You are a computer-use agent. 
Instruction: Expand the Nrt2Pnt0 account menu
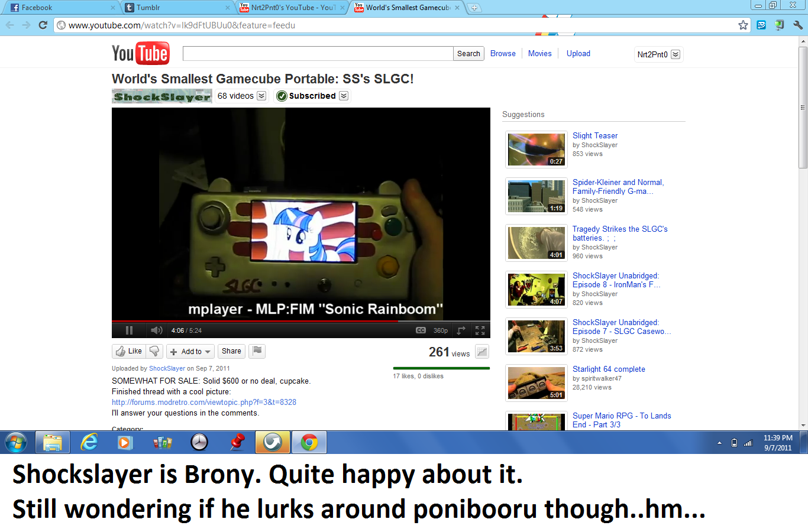tap(658, 54)
